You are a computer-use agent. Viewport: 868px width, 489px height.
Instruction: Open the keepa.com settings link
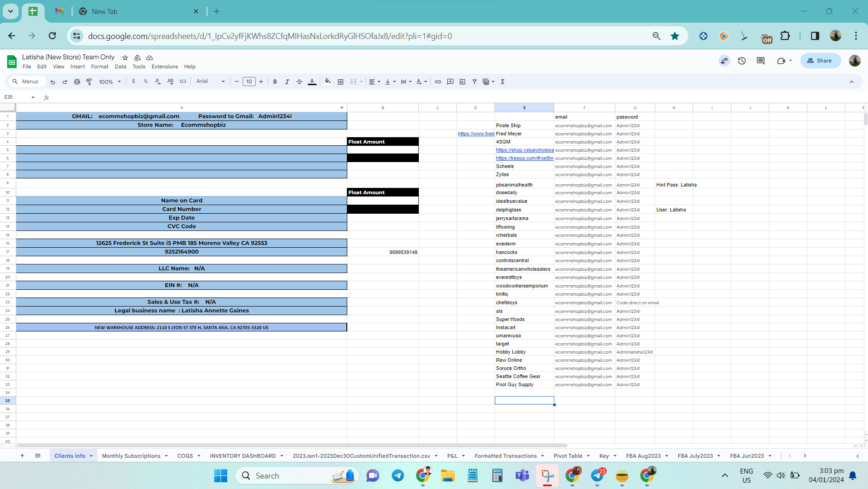(524, 158)
